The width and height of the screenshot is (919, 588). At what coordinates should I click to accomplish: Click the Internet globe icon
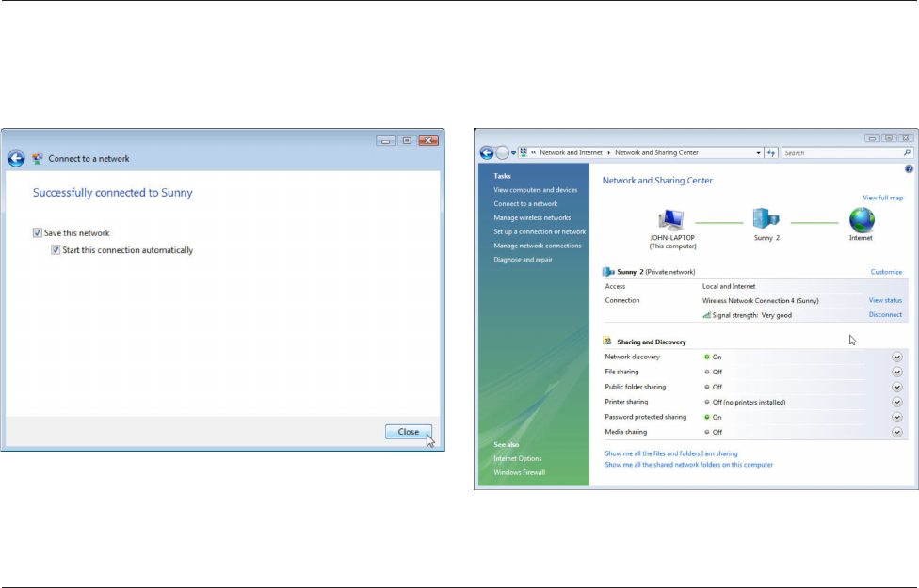(x=861, y=219)
